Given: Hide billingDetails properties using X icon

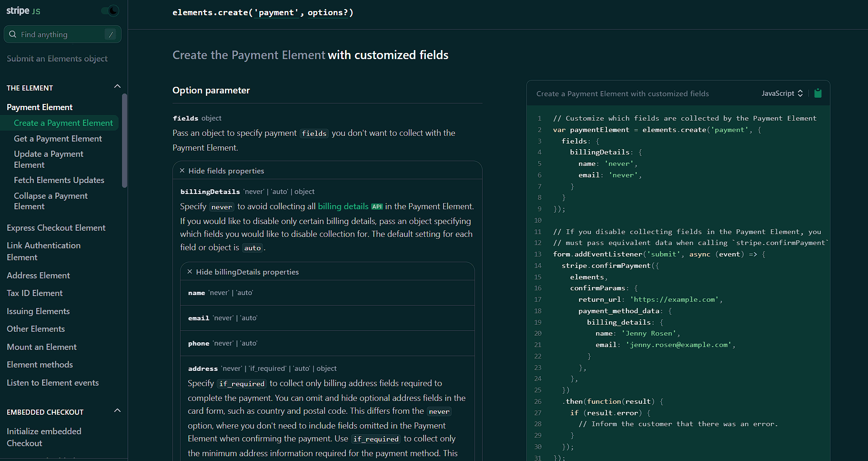Looking at the screenshot, I should click(190, 272).
